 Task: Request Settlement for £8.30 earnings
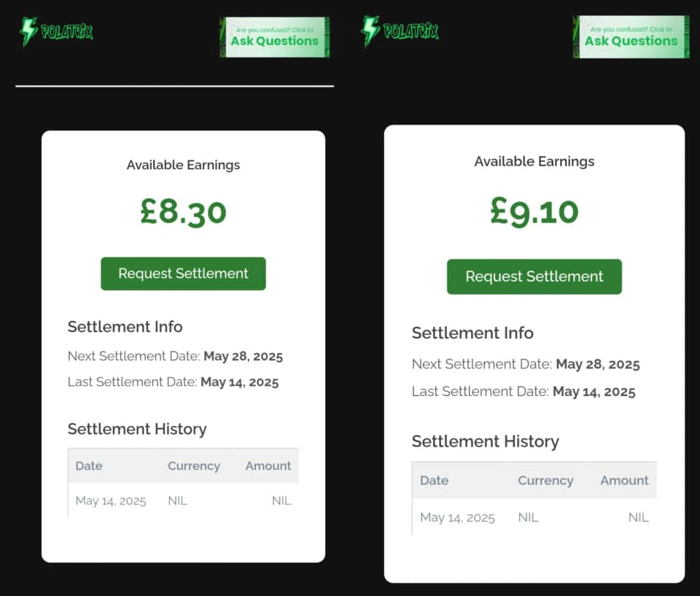[183, 274]
